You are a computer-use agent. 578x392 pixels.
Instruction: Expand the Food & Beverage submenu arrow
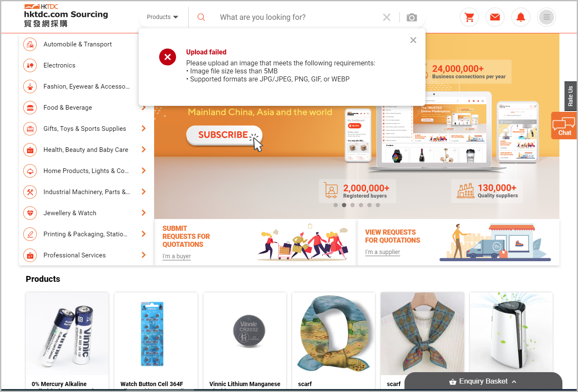click(144, 107)
